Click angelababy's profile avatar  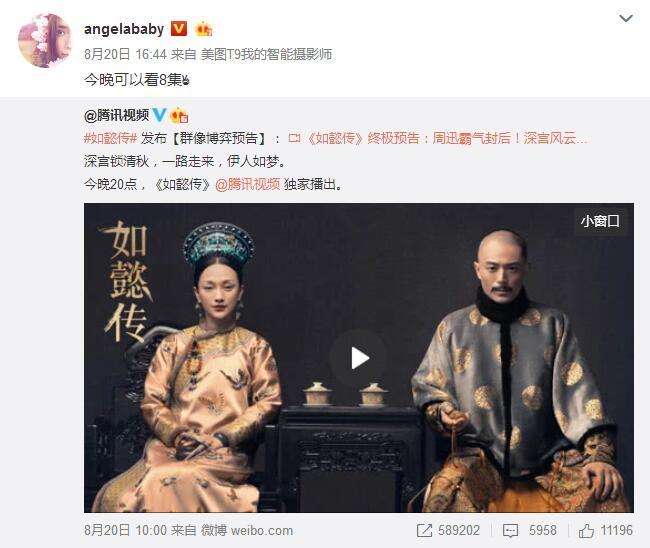pyautogui.click(x=45, y=40)
